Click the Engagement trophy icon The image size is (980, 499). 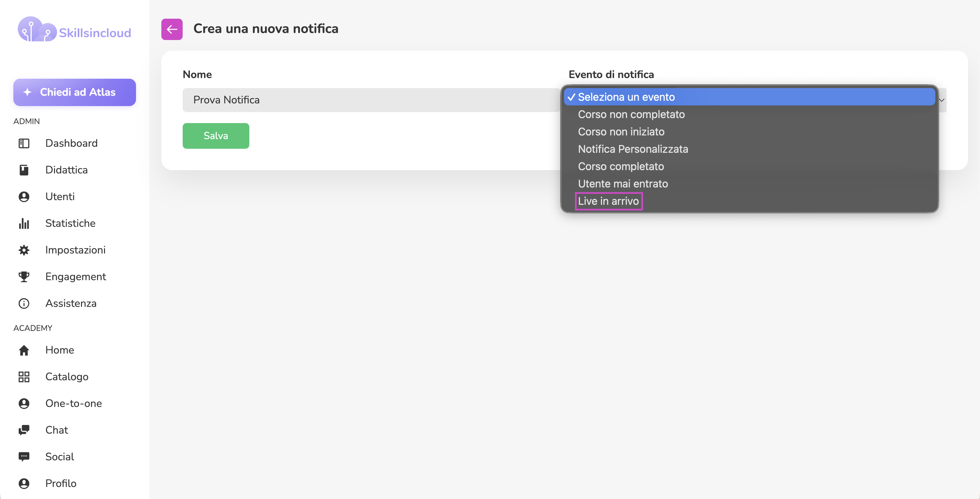[24, 276]
